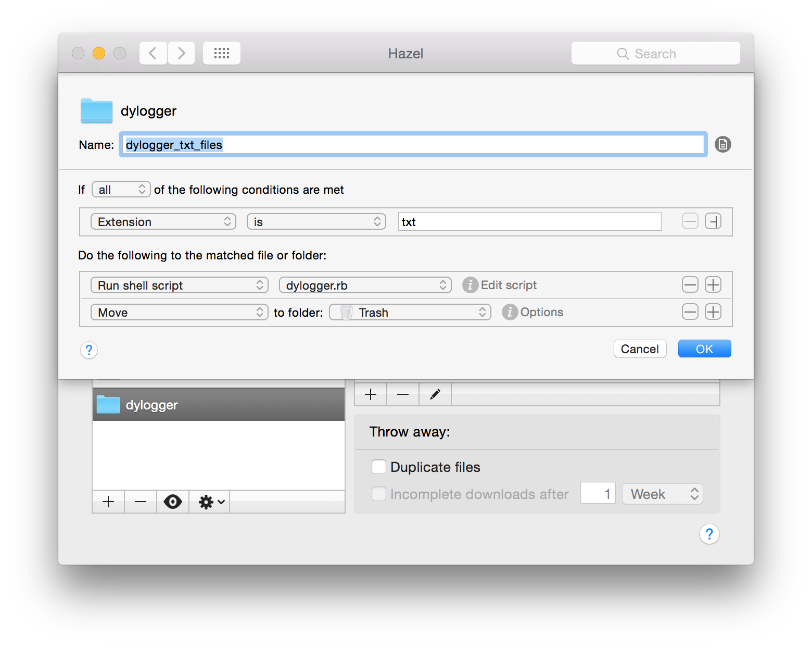Click the incomplete downloads number field

tap(598, 493)
